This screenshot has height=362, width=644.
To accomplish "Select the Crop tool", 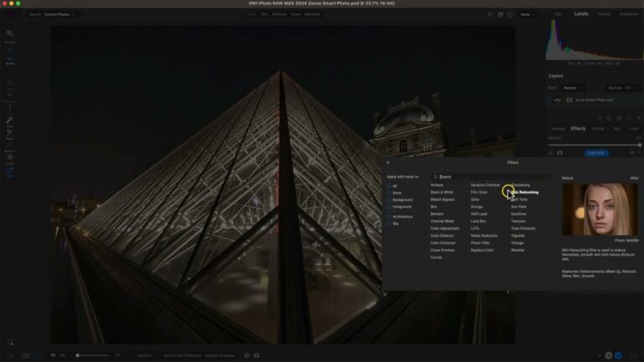I will click(x=10, y=83).
